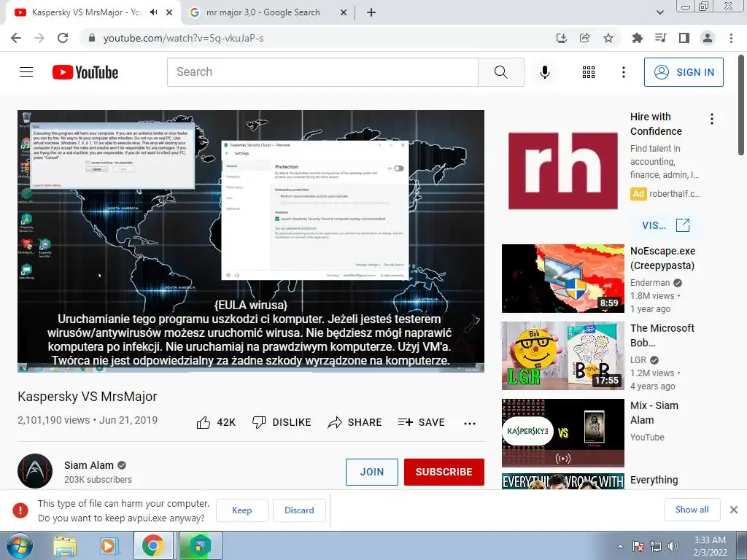Open Chrome's three-dot menu
The height and width of the screenshot is (560, 747).
pyautogui.click(x=731, y=38)
